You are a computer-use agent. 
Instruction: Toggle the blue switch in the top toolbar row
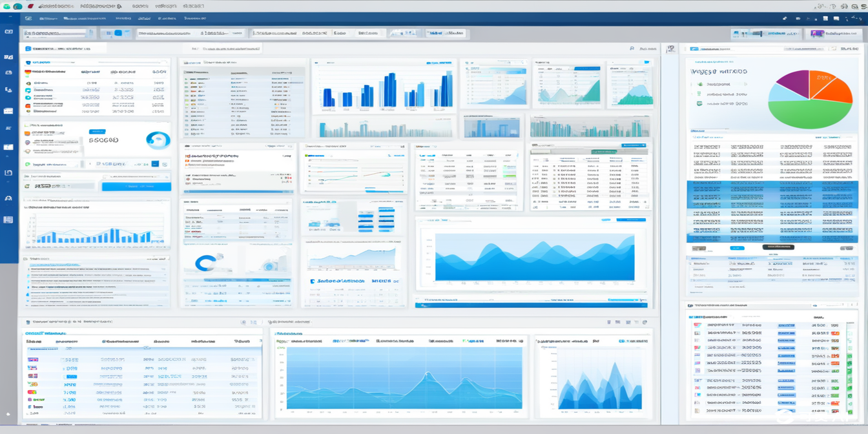[117, 33]
